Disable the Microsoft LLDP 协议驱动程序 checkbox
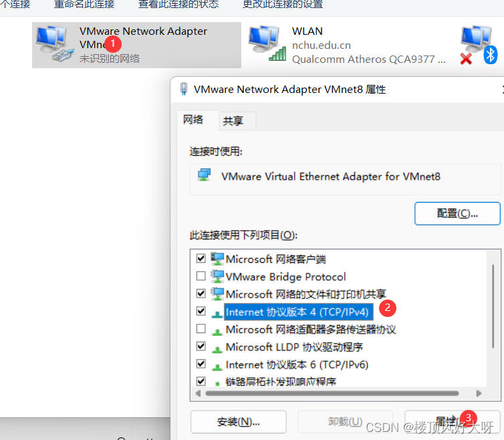Image resolution: width=504 pixels, height=440 pixels. click(x=201, y=346)
